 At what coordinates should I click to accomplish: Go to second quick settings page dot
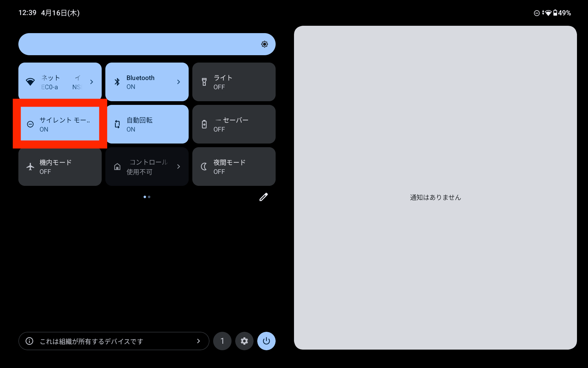click(149, 197)
